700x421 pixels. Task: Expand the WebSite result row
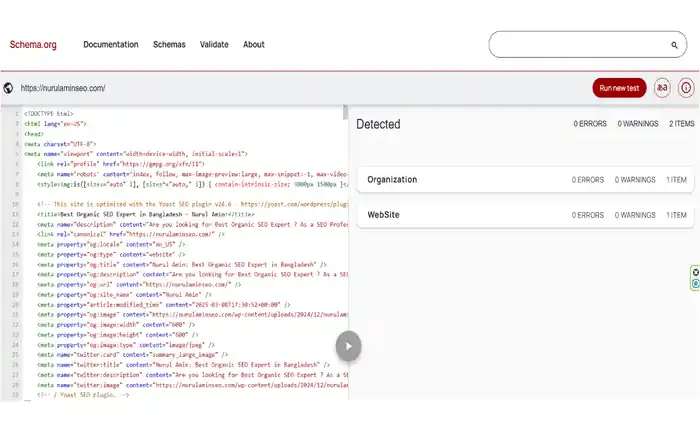525,215
